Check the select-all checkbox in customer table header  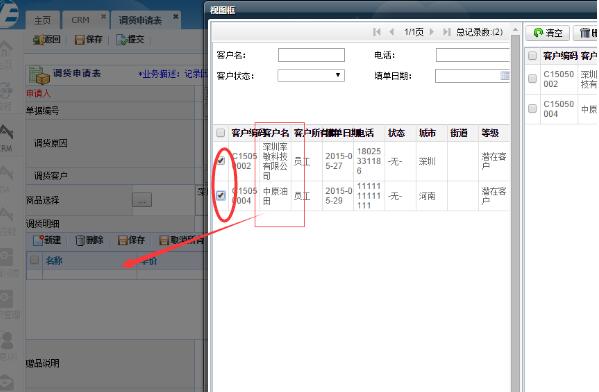(x=220, y=133)
